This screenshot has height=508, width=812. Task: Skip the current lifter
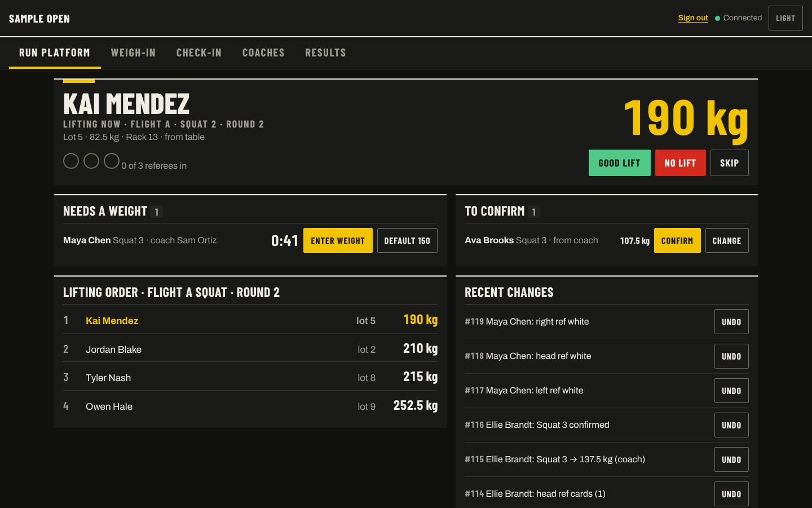coord(730,163)
